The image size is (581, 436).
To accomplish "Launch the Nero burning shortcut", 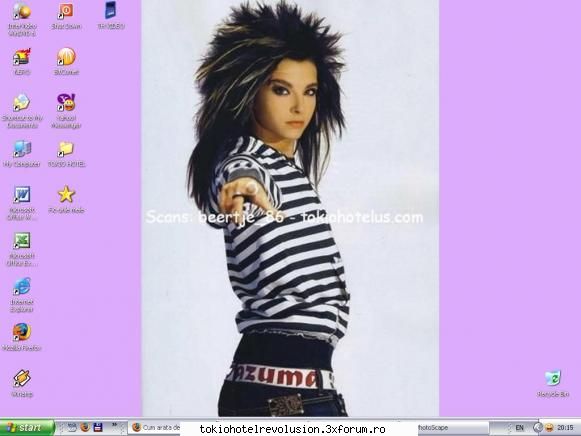I will [21, 61].
